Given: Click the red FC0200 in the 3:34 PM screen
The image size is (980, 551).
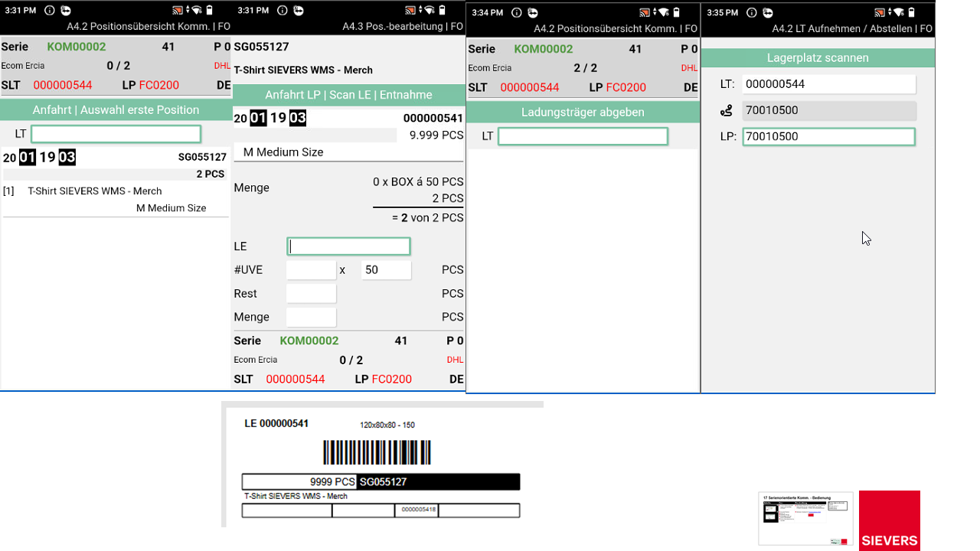Looking at the screenshot, I should point(626,87).
